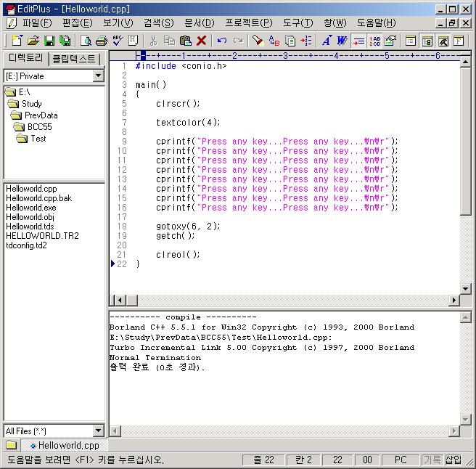476x469 pixels.
Task: Open the 창(W) menu
Action: click(x=335, y=23)
